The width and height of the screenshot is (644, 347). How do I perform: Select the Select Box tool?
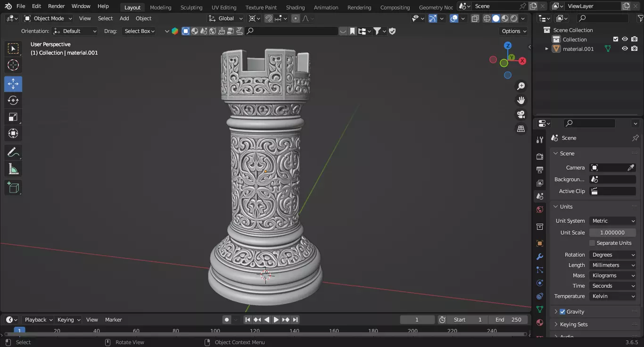(13, 48)
